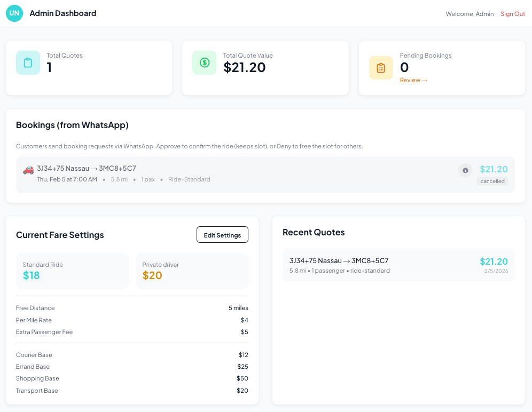Click the yellow clipboard icon on Pending Bookings card
Viewport: 532px width, 412px height.
[381, 68]
